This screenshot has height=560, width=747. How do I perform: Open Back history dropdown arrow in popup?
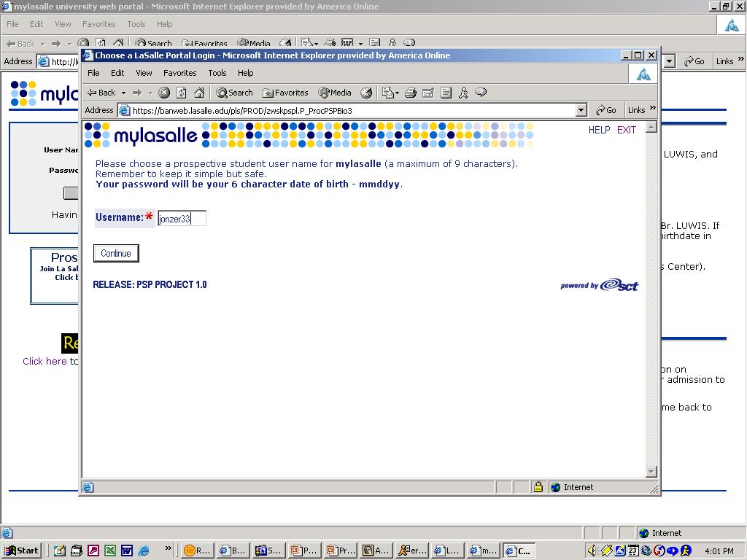[x=123, y=93]
